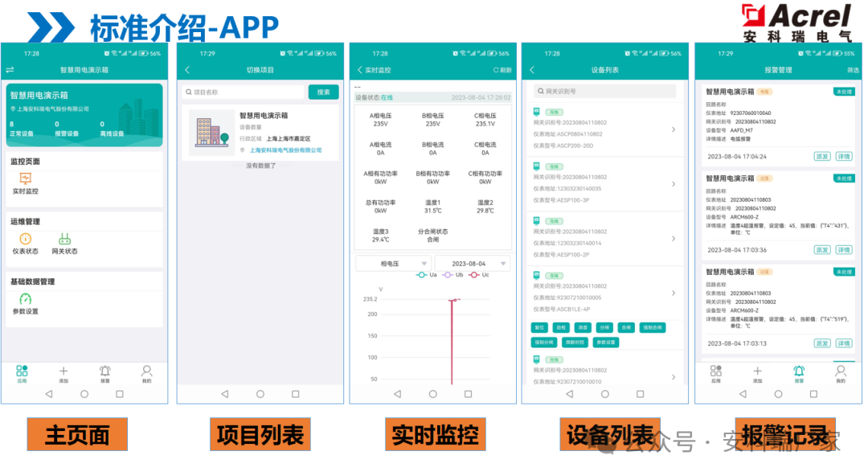Click the 235.2 peak marker on voltage chart
Image resolution: width=868 pixels, height=476 pixels.
454,300
